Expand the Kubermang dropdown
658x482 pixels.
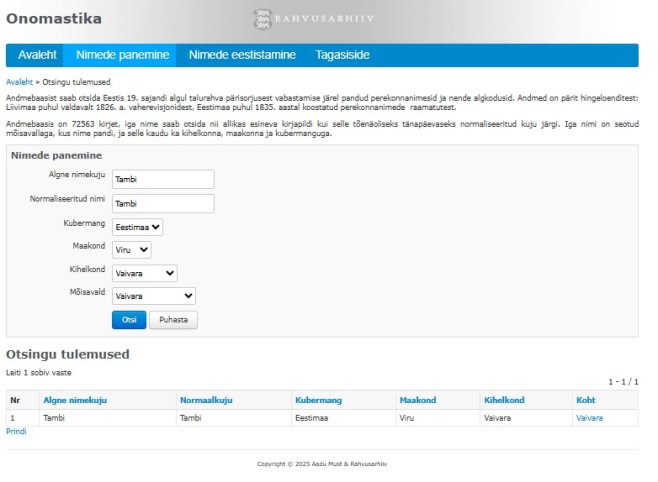point(137,227)
